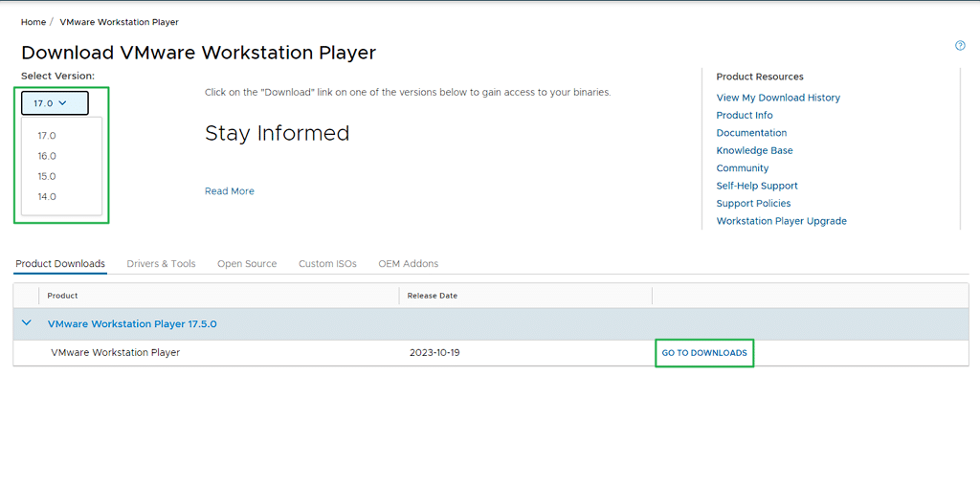Click the Product column header

pyautogui.click(x=62, y=296)
